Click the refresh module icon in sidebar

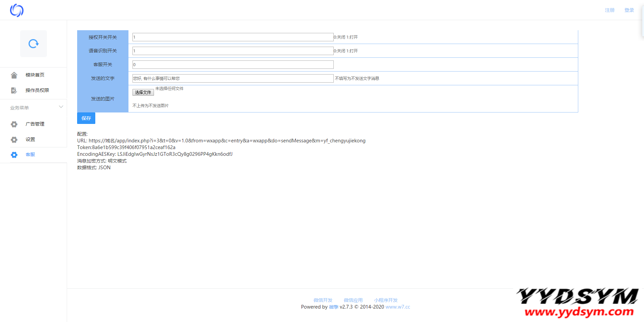point(34,44)
